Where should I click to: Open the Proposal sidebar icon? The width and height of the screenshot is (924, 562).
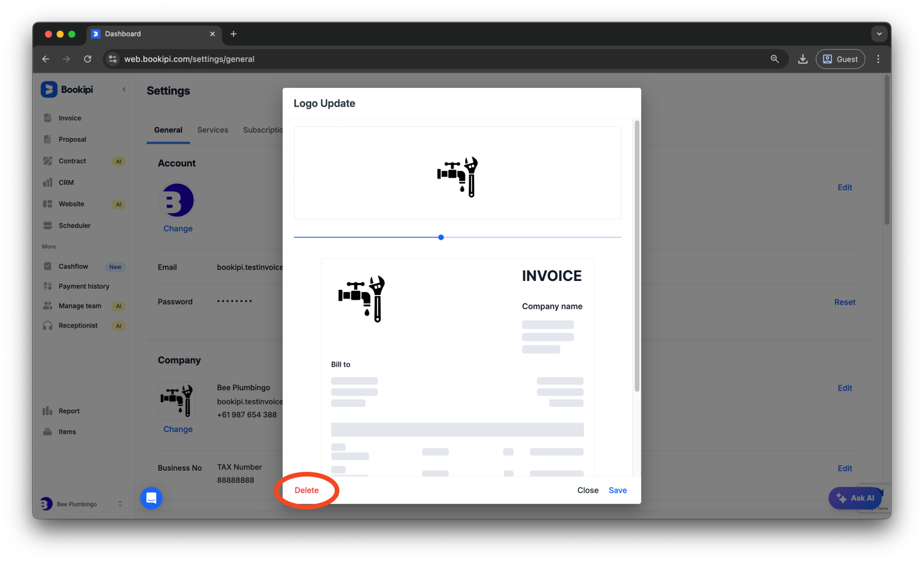point(47,139)
